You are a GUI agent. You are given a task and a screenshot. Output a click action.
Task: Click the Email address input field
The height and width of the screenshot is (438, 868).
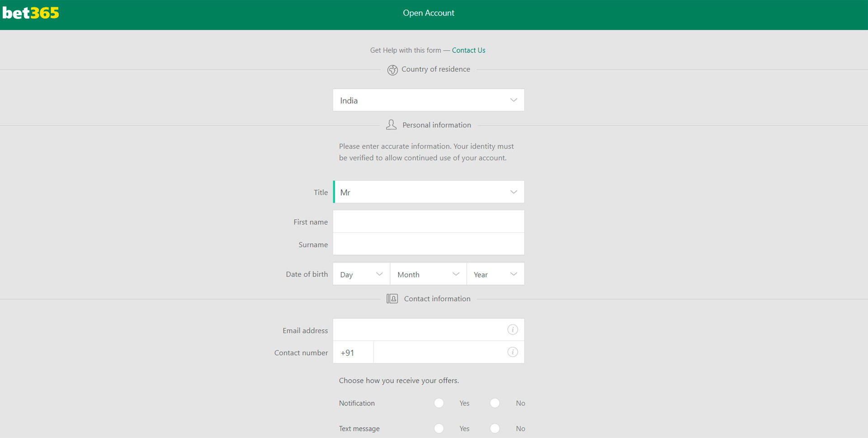[420, 330]
